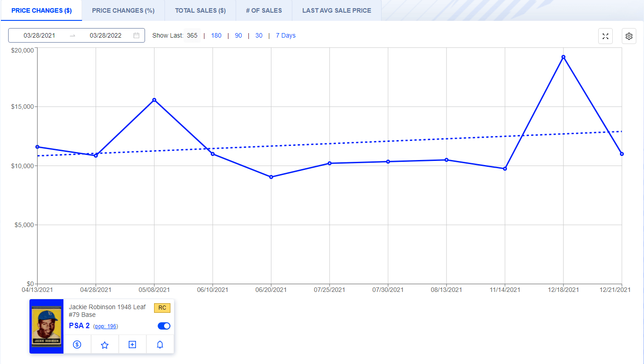644x364 pixels.
Task: Click the 07/25/2021 data point
Action: 329,163
